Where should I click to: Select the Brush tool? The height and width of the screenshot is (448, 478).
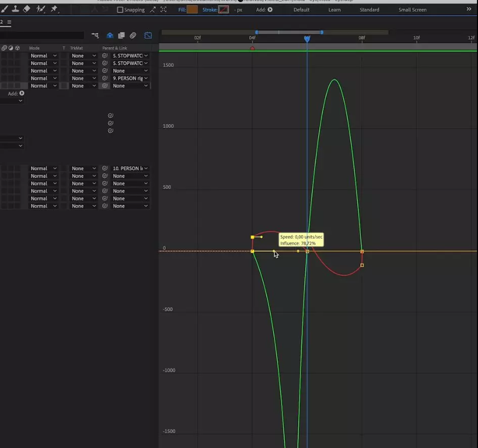tap(4, 9)
